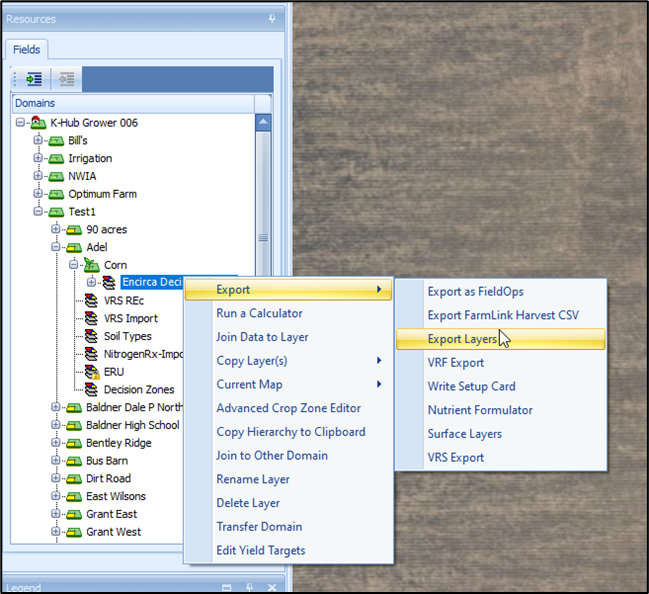Select Surface Layers

(501, 434)
